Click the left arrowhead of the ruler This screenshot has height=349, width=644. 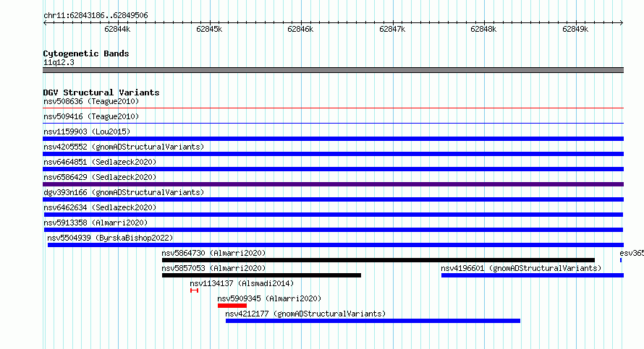click(x=45, y=22)
